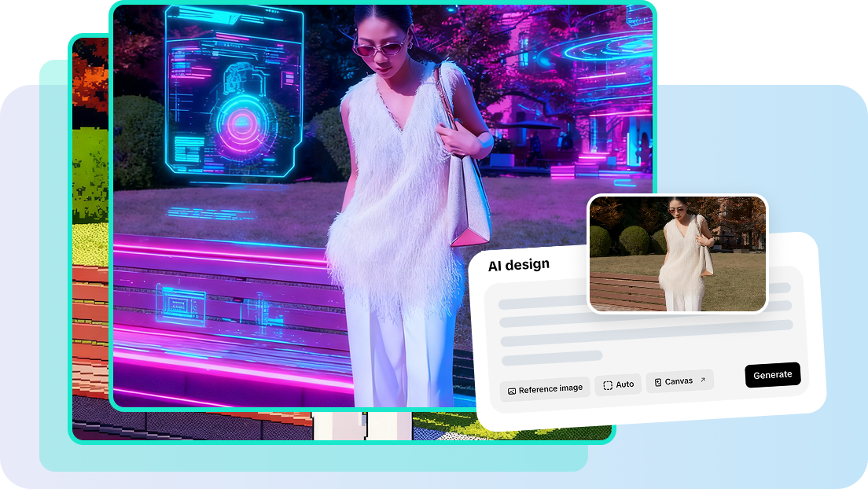Enable the Reference image option
The width and height of the screenshot is (868, 489).
tap(545, 388)
